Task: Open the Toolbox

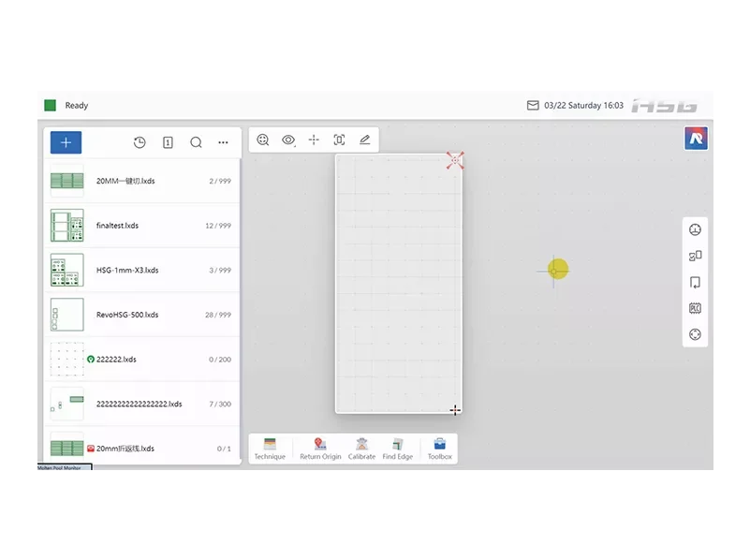Action: (439, 449)
